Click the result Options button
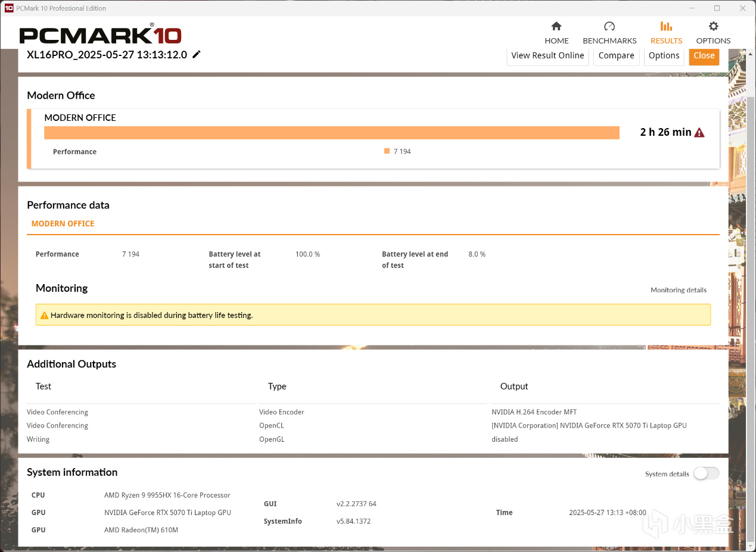Image resolution: width=756 pixels, height=552 pixels. coord(664,55)
